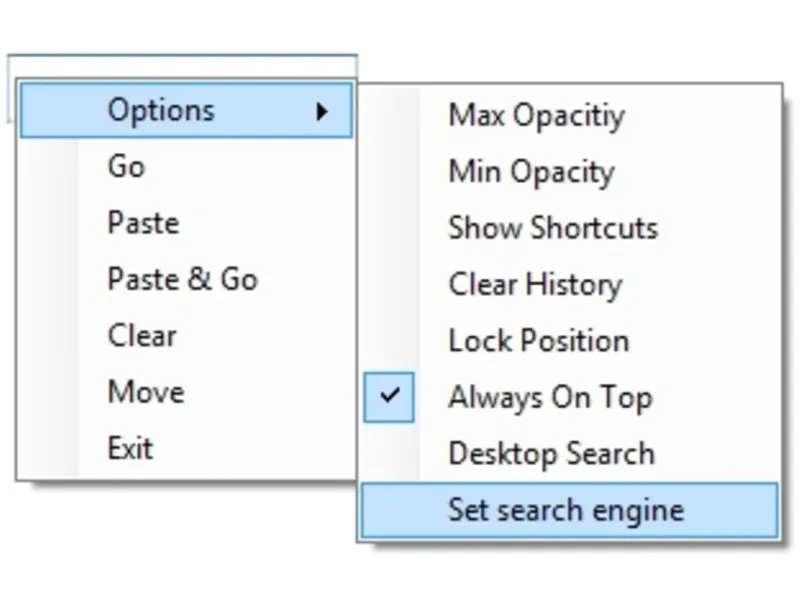Click the Options submenu arrow
The width and height of the screenshot is (800, 600).
coord(322,111)
